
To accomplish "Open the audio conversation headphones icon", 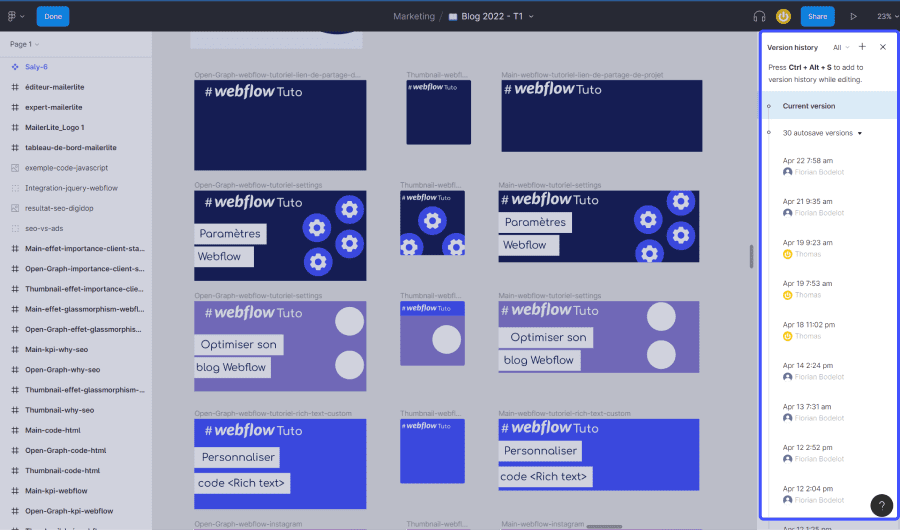I will [759, 17].
